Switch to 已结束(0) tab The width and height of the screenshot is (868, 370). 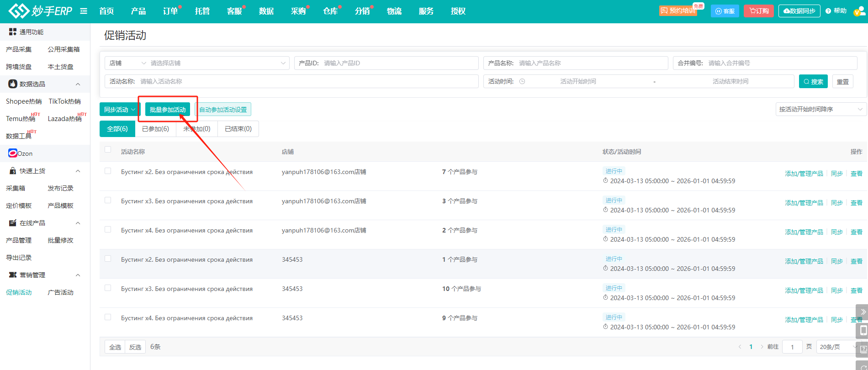click(x=238, y=129)
